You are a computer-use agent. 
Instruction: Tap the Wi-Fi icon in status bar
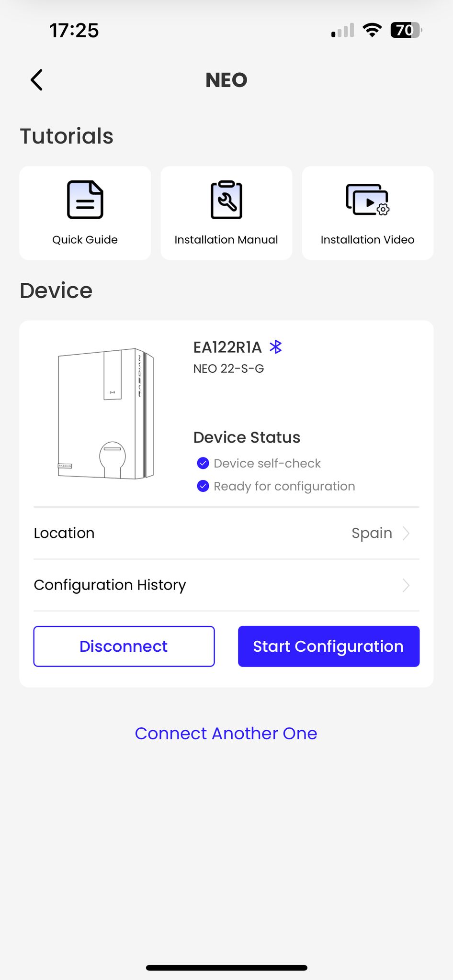click(x=373, y=30)
